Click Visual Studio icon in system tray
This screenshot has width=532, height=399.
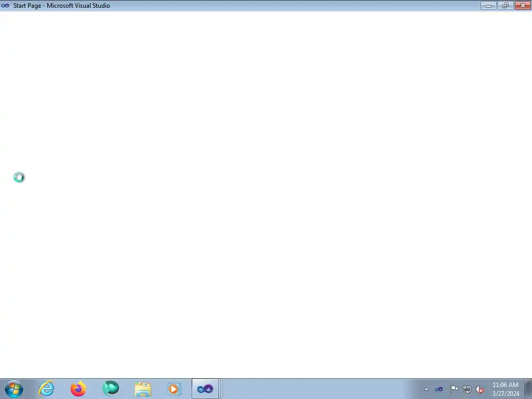click(438, 389)
